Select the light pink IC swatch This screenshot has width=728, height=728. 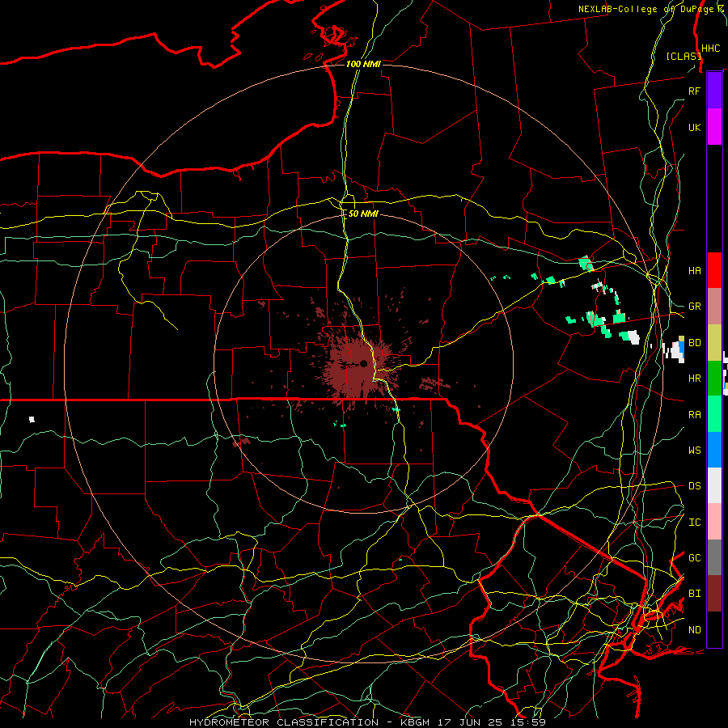(x=714, y=522)
